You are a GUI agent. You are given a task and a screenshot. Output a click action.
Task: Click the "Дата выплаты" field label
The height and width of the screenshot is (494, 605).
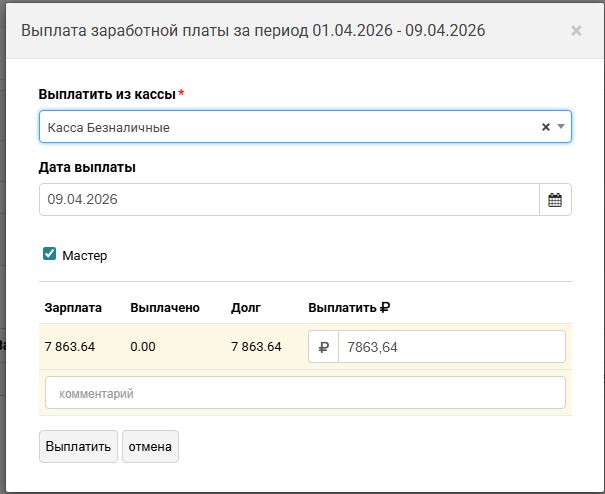click(87, 167)
